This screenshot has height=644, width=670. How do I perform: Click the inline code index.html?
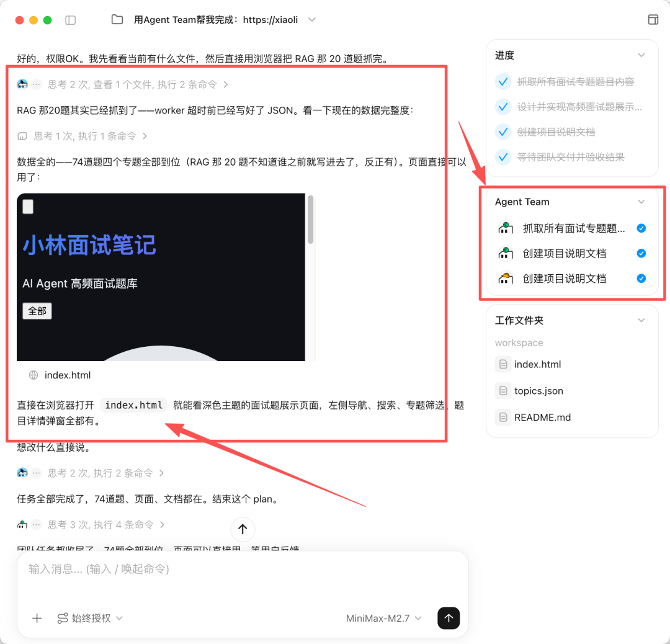[134, 405]
